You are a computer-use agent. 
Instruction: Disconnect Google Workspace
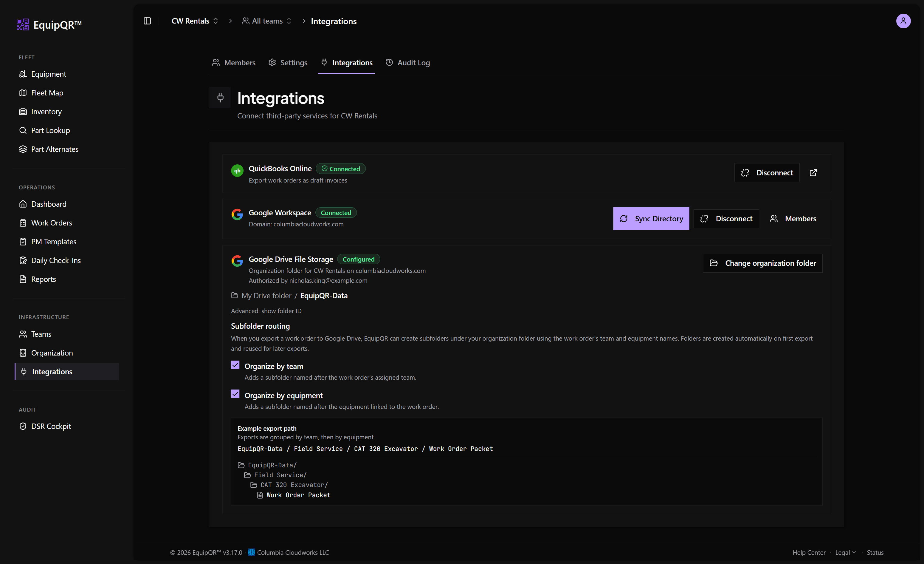[x=726, y=218]
